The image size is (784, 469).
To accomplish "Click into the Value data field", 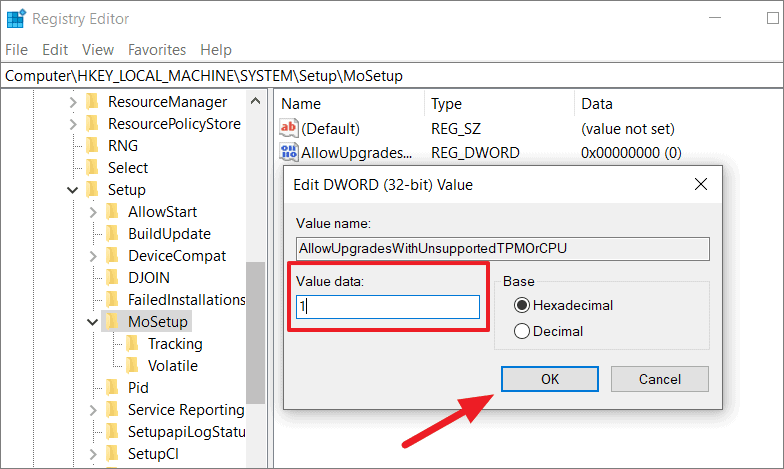I will click(x=388, y=306).
